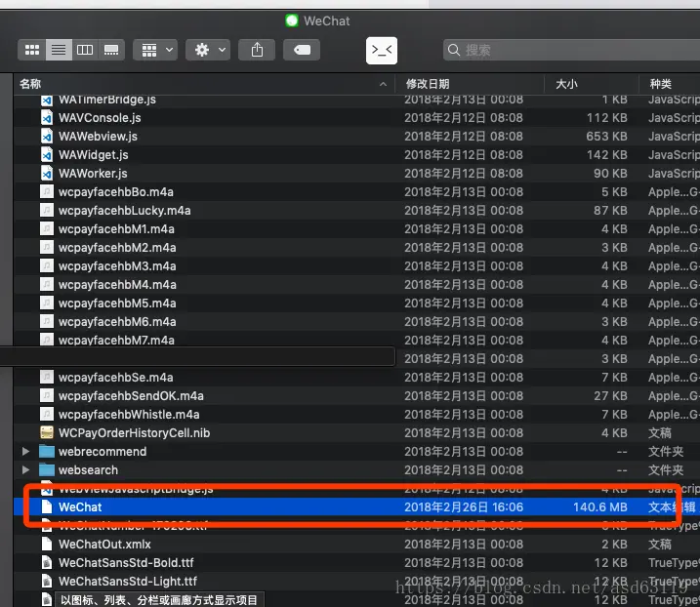Click the wcpayfacehbLucky.m4a audio icon
The image size is (700, 607).
click(47, 210)
